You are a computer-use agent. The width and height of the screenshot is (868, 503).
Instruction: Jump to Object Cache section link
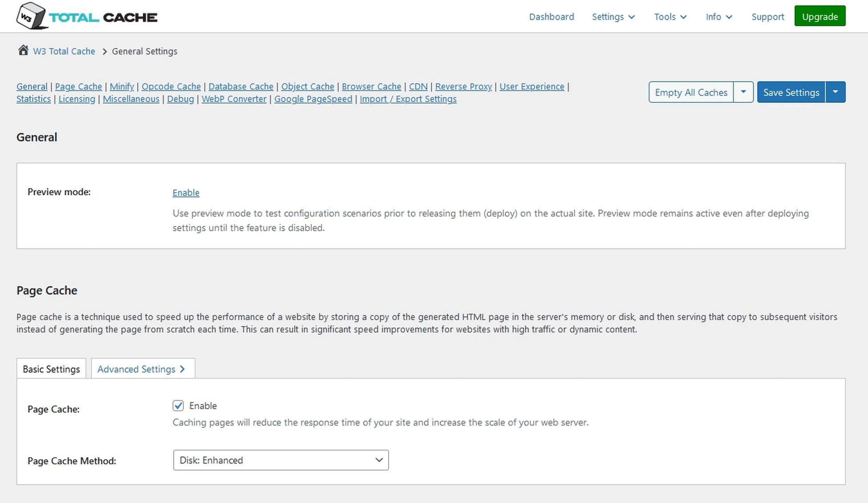point(308,86)
